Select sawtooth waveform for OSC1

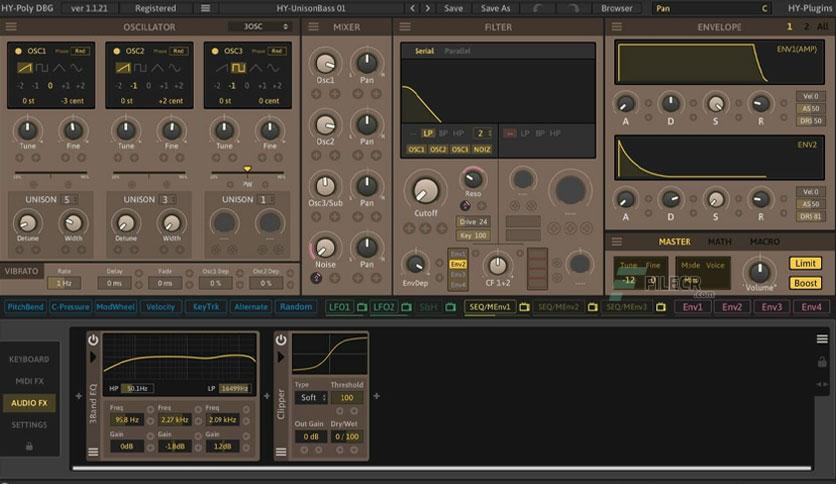pyautogui.click(x=25, y=68)
